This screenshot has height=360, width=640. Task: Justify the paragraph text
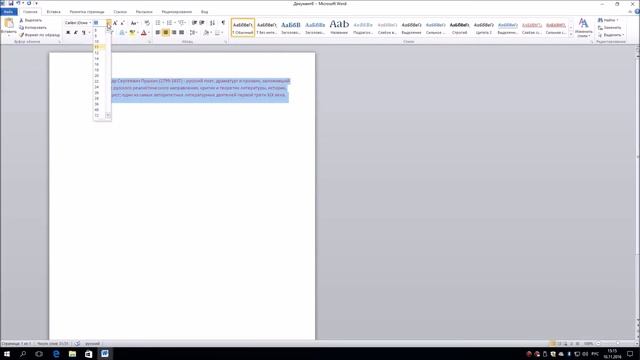tap(182, 32)
